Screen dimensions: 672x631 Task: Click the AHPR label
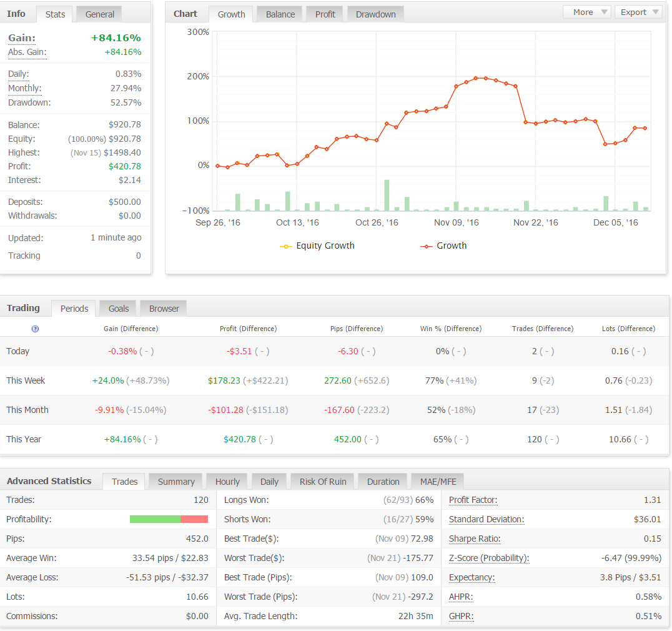click(461, 597)
